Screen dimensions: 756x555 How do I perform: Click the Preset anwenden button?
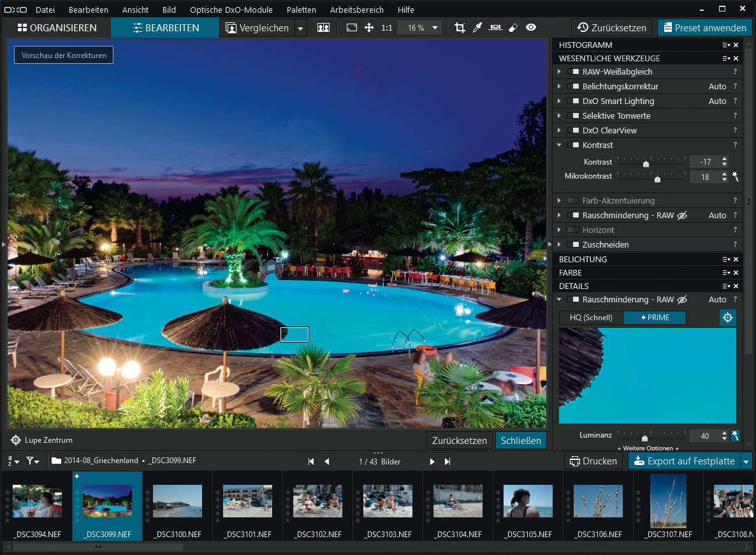click(x=704, y=27)
